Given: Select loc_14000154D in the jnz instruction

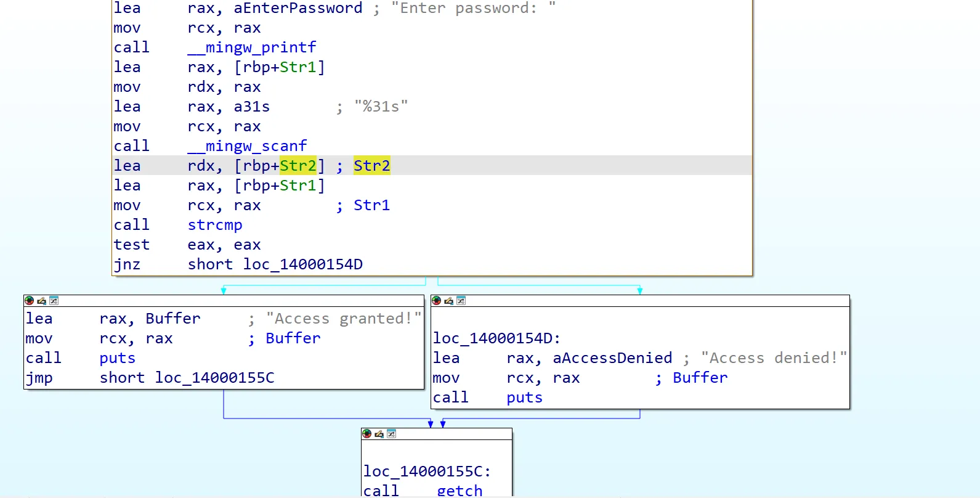Looking at the screenshot, I should 302,264.
